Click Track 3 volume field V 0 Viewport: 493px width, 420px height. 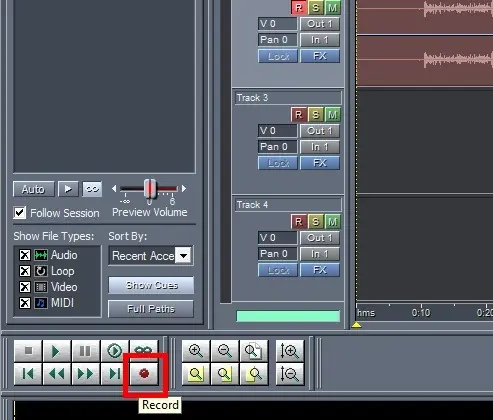pyautogui.click(x=277, y=131)
